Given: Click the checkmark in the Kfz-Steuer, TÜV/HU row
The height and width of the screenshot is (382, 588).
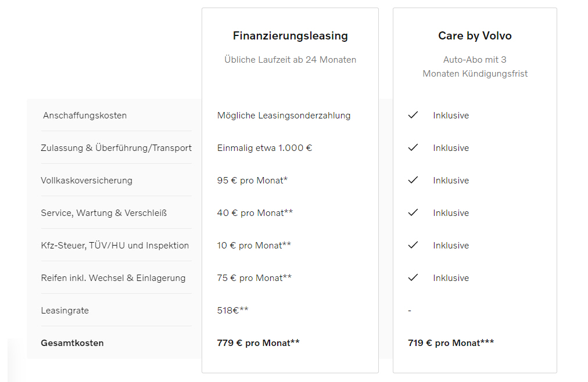Looking at the screenshot, I should (413, 246).
